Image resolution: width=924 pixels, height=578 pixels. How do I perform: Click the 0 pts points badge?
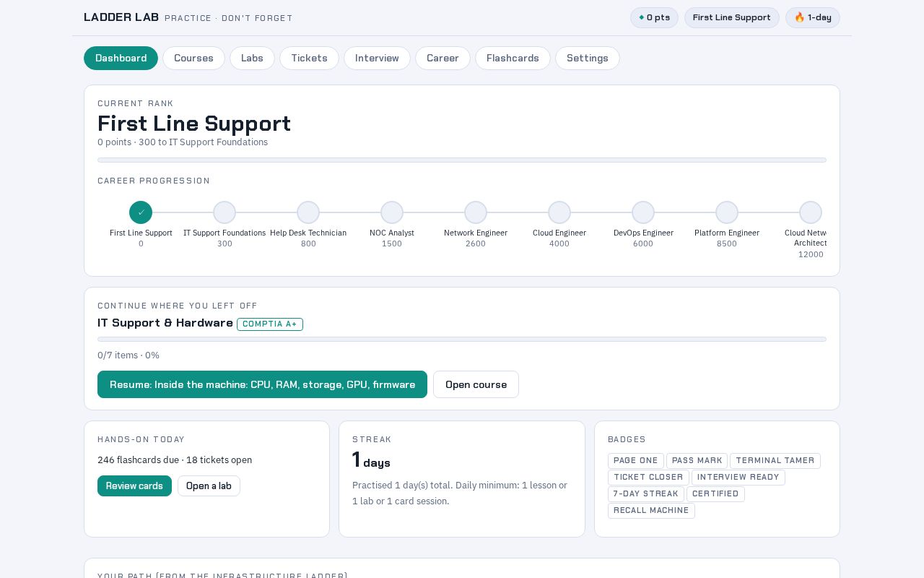[654, 17]
